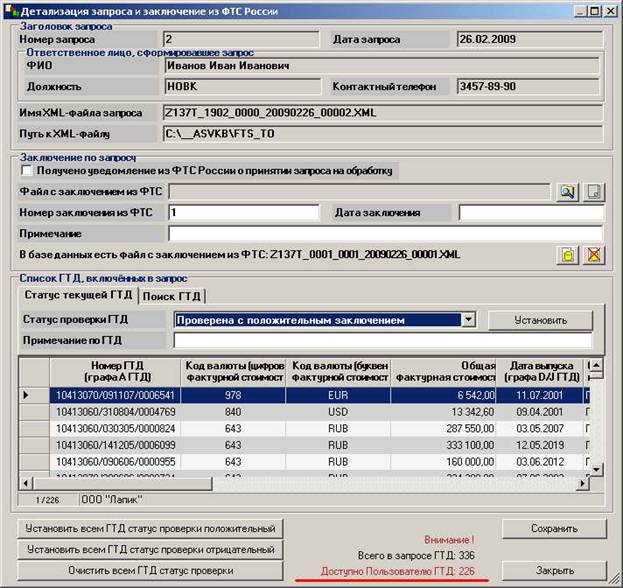Click the row indicator arrow of first ГТД
Viewport: 623px width, 588px height.
pyautogui.click(x=27, y=395)
